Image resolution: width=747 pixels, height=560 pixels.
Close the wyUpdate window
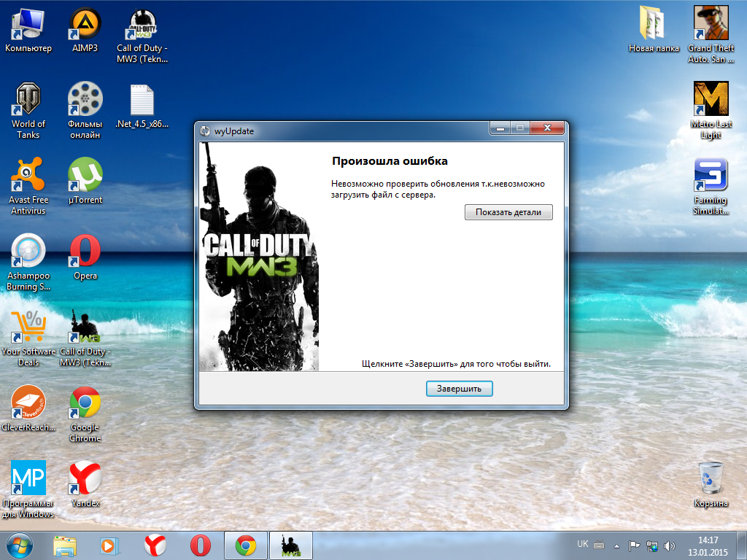coord(547,128)
